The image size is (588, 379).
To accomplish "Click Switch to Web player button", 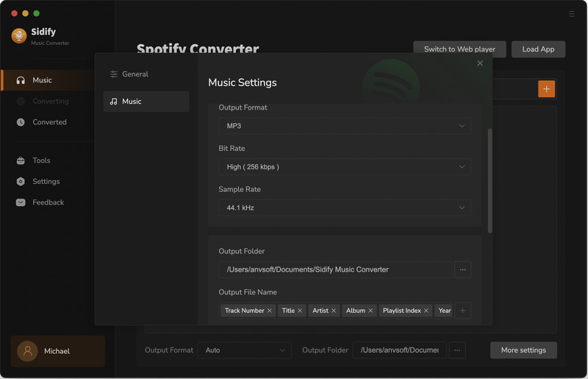I will [x=459, y=49].
